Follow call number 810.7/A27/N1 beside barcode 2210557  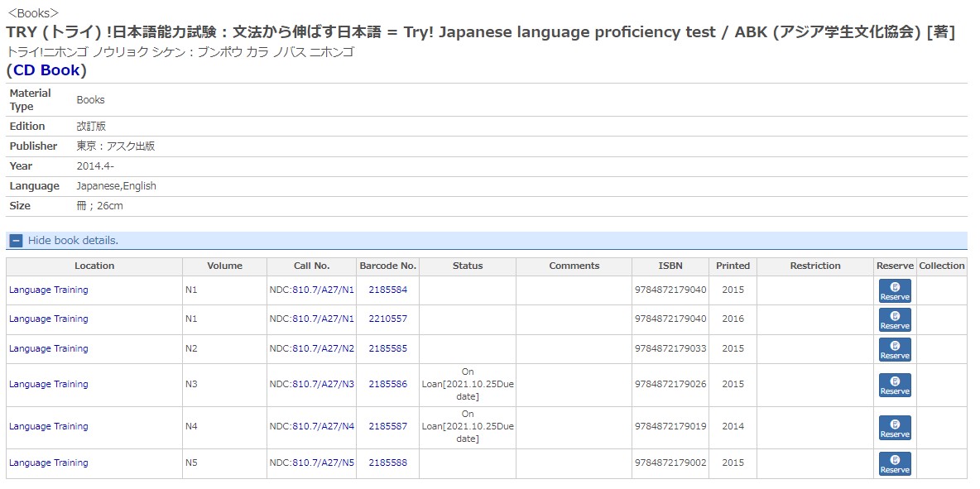click(323, 319)
